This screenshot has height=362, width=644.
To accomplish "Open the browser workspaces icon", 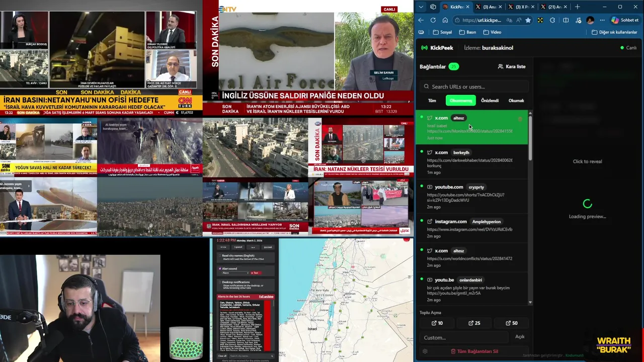I will (433, 7).
